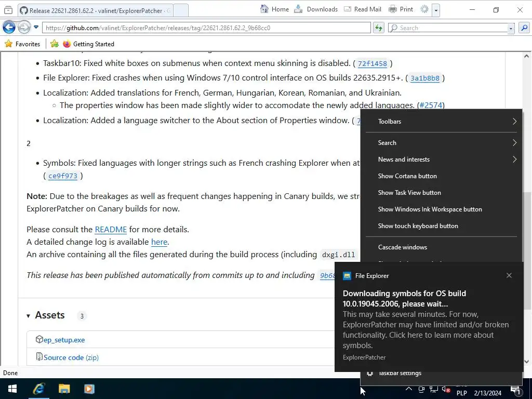Dismiss the File Explorer notification
This screenshot has height=399, width=532.
(x=509, y=275)
